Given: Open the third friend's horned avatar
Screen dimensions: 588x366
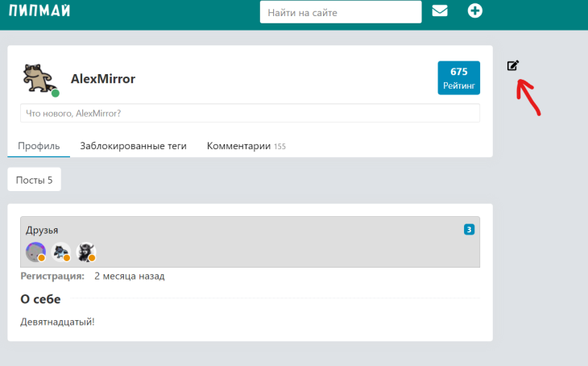Looking at the screenshot, I should click(86, 252).
